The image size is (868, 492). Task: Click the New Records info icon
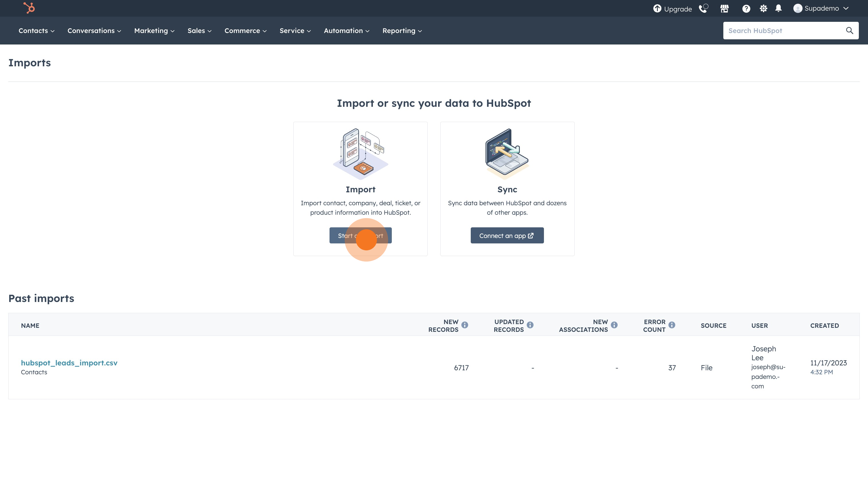[465, 325]
